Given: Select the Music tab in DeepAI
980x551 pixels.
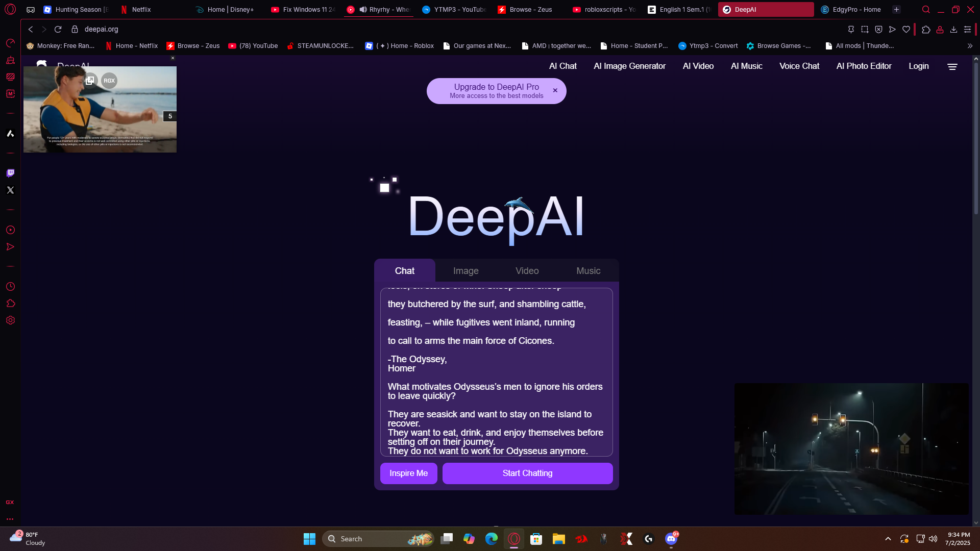Looking at the screenshot, I should tap(589, 271).
